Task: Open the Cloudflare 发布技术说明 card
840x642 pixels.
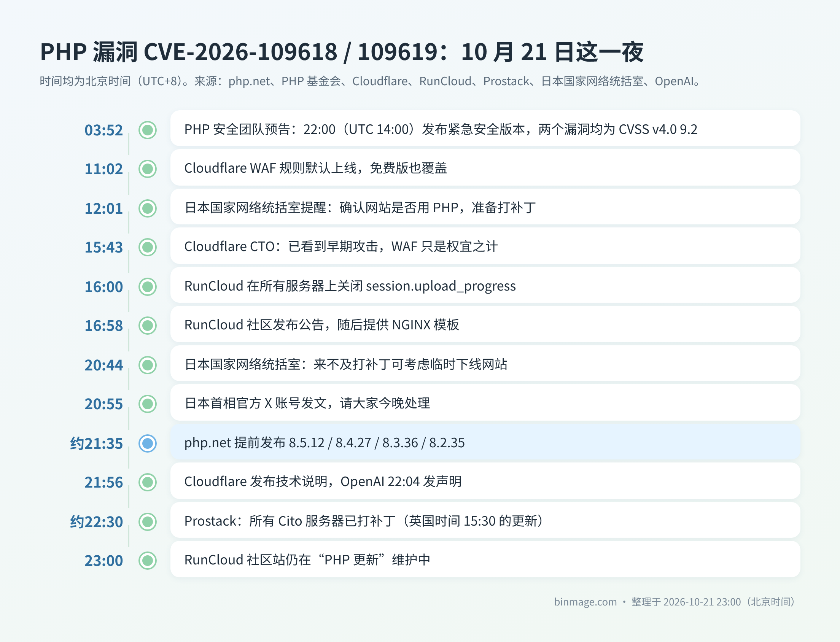Action: tap(485, 481)
